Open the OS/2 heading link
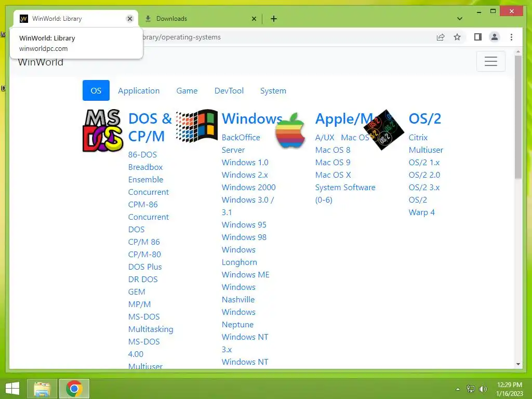This screenshot has height=399, width=532. click(x=425, y=118)
